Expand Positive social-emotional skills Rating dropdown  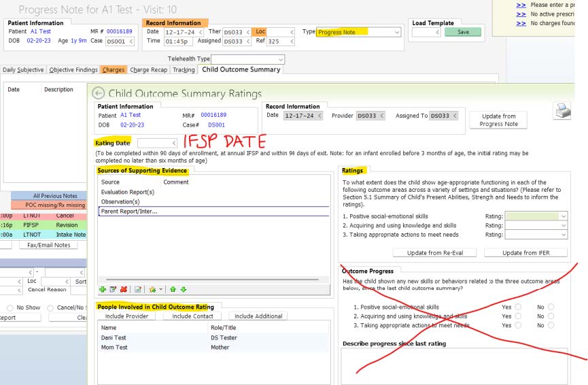(x=563, y=216)
